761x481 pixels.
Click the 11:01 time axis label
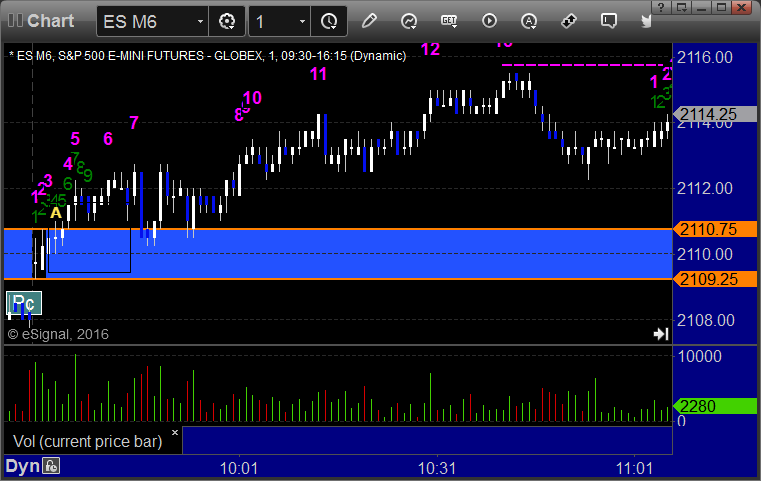click(x=635, y=468)
